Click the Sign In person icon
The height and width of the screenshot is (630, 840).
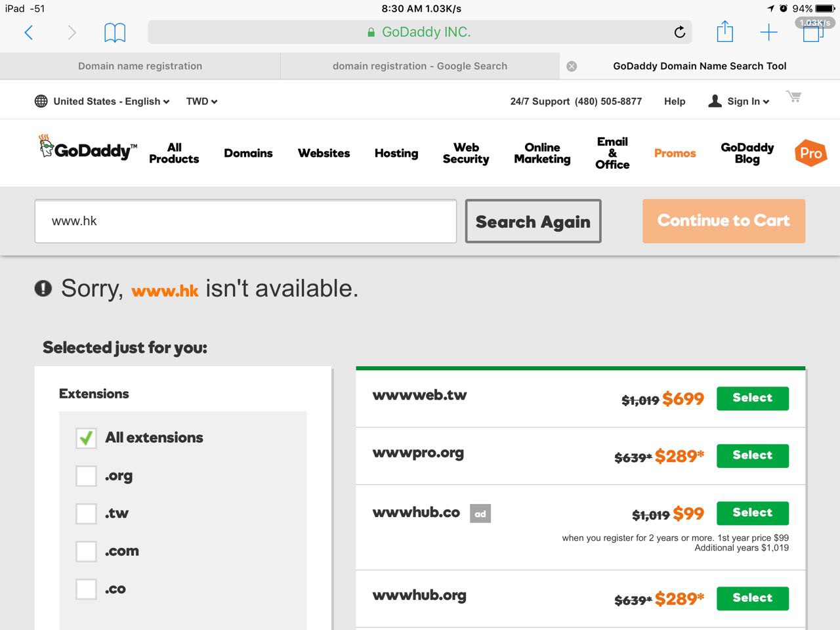click(715, 101)
